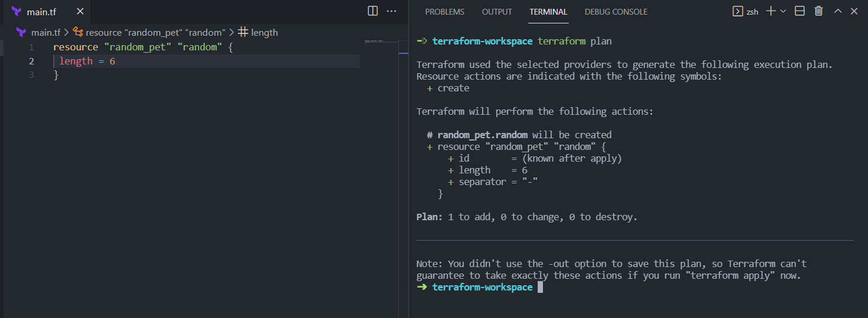Click the Split Terminal icon

[x=800, y=11]
